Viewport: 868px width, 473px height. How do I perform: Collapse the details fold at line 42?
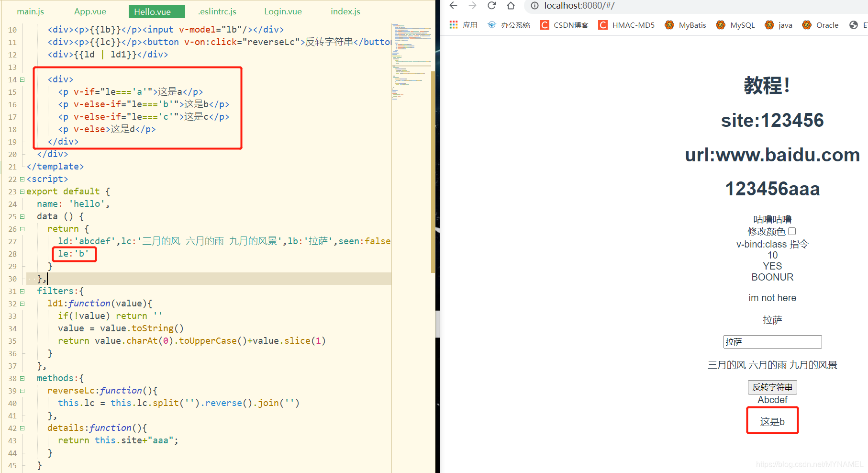22,428
